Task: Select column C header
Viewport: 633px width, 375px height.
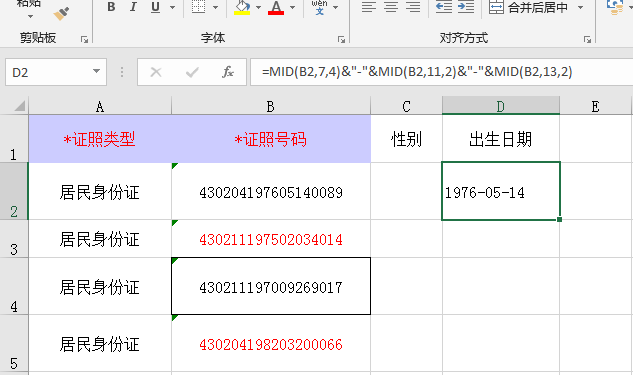Action: pyautogui.click(x=406, y=107)
